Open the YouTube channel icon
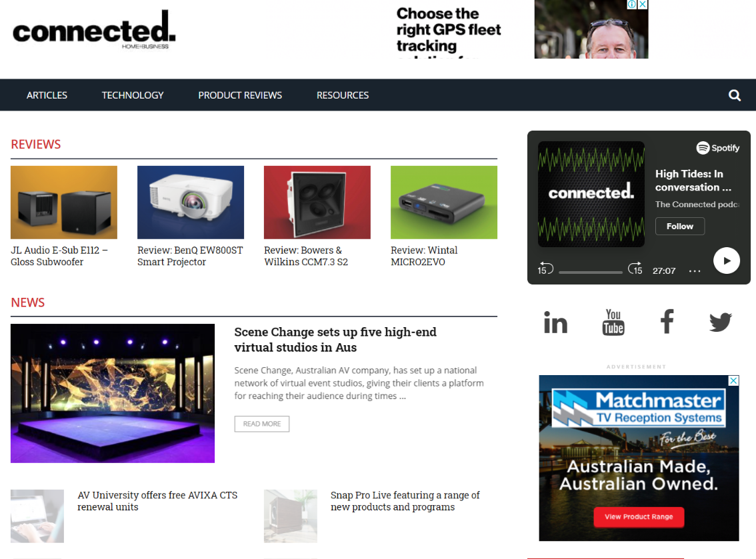This screenshot has width=756, height=559. 613,322
